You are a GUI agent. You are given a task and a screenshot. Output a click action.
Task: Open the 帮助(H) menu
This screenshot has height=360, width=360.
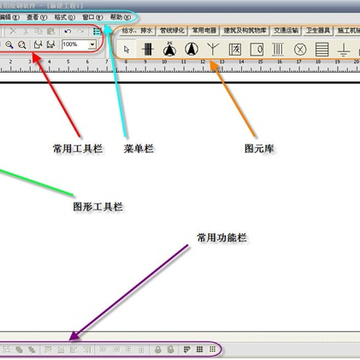point(120,17)
